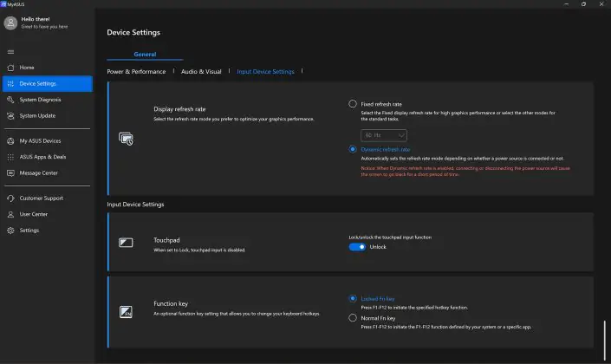This screenshot has width=611, height=364.
Task: Minimize the MyASUS window
Action: 566,3
